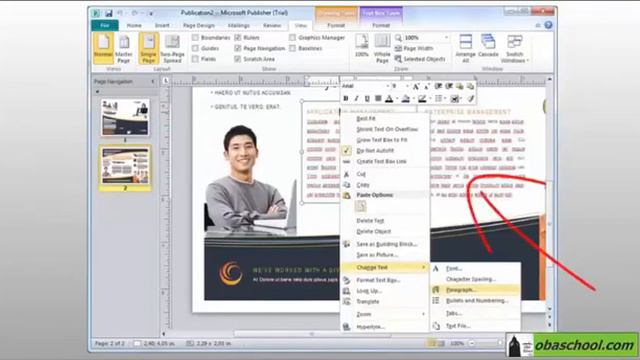
Task: Select the checked Do Not Autofit option
Action: click(385, 151)
